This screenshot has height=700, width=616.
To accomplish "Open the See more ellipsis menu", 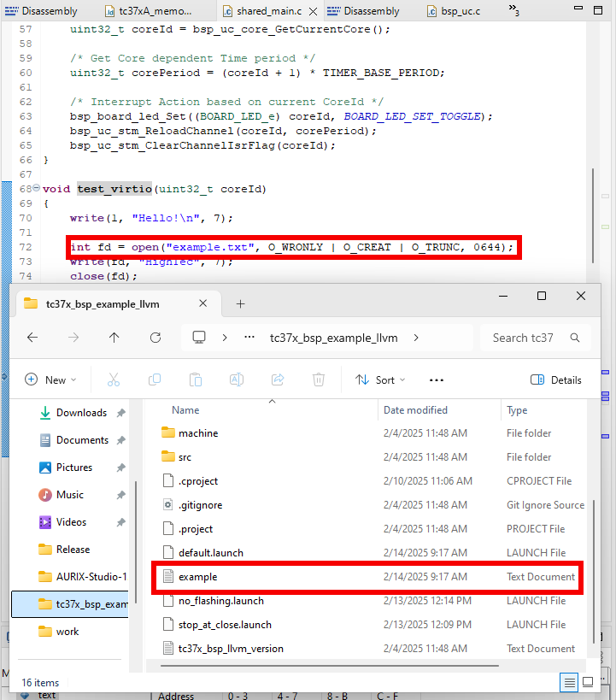I will [x=436, y=379].
